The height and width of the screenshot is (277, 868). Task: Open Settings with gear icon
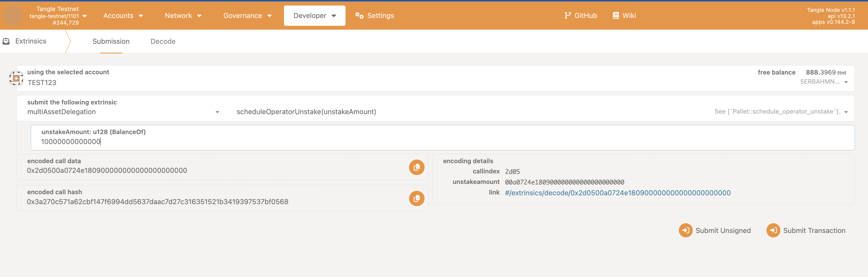coord(374,16)
